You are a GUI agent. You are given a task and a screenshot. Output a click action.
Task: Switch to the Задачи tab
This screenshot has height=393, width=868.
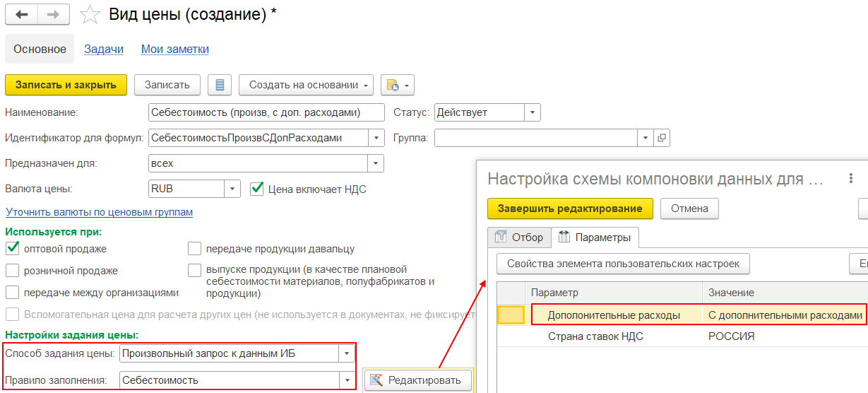[104, 49]
